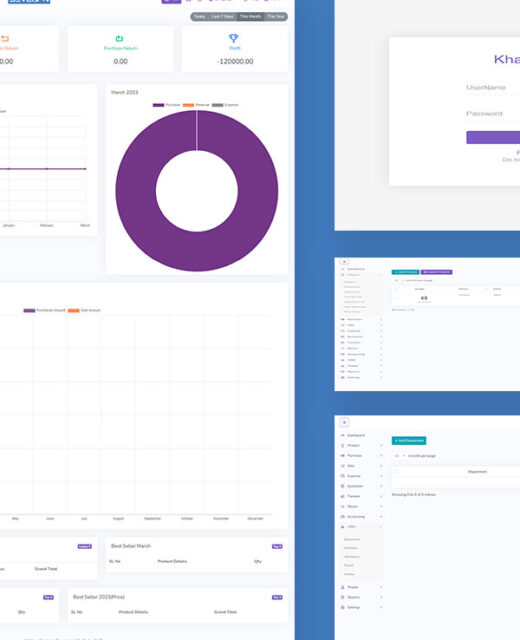Click the Password input field
Screen dimensions: 520x640
pos(493,114)
